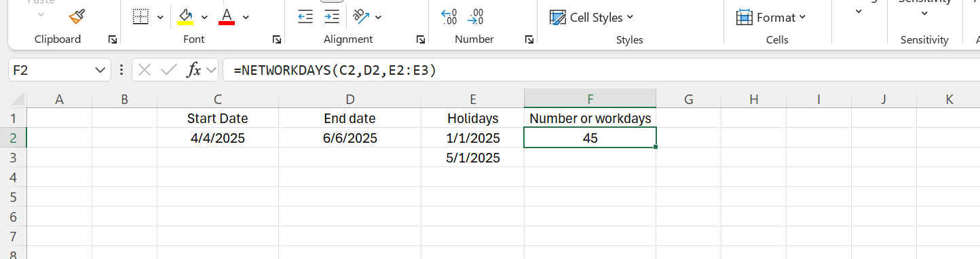This screenshot has width=980, height=259.
Task: Open the Borders dropdown arrow
Action: pos(160,17)
